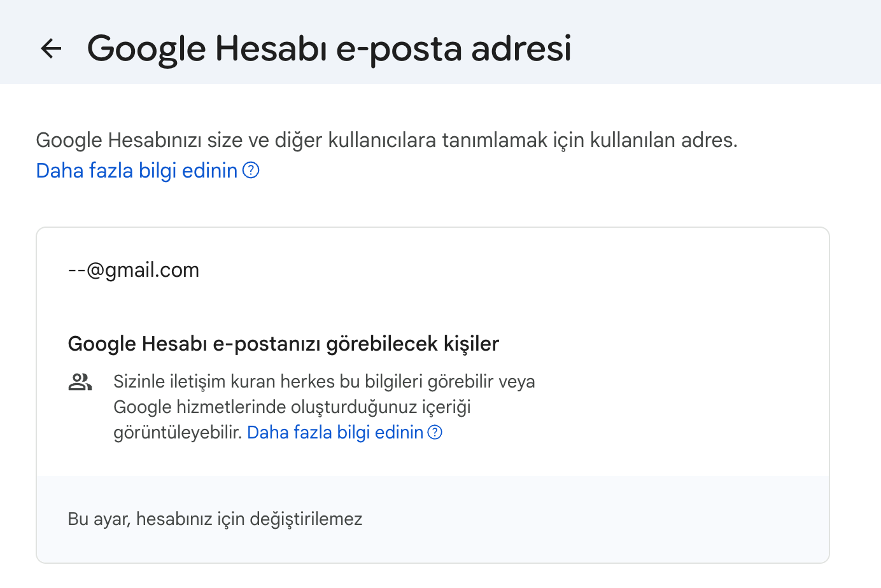The width and height of the screenshot is (881, 588).
Task: Click the text "Sizinle iletişim kuran herkes..."
Action: [324, 407]
